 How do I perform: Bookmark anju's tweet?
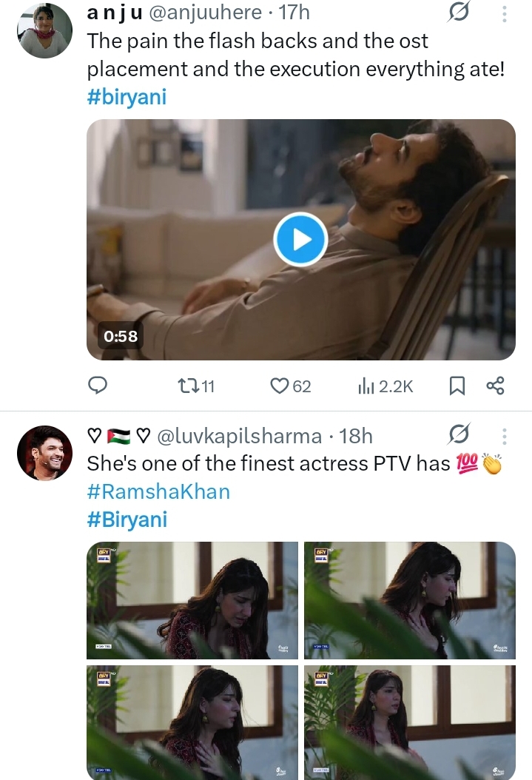(457, 385)
